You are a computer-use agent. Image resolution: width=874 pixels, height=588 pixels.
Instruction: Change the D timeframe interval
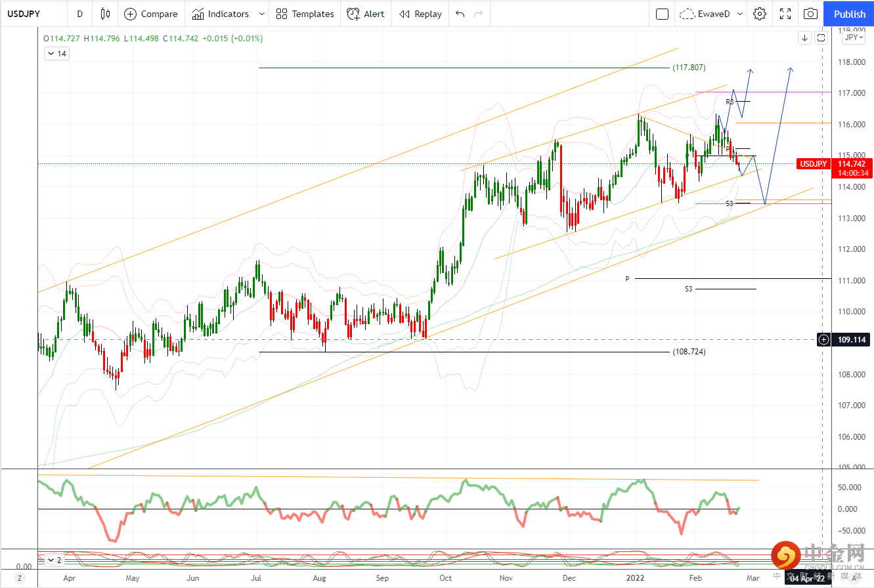point(79,14)
